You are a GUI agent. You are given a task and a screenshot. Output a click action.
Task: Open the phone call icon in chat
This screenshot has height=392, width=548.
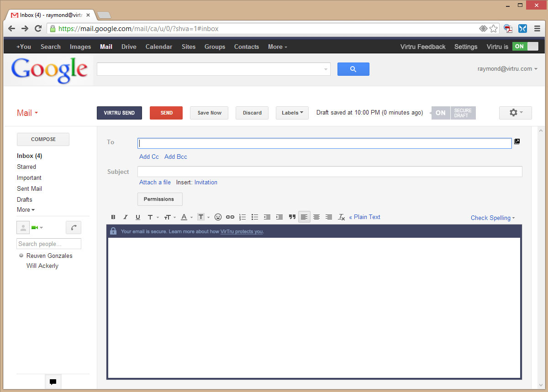coord(74,227)
